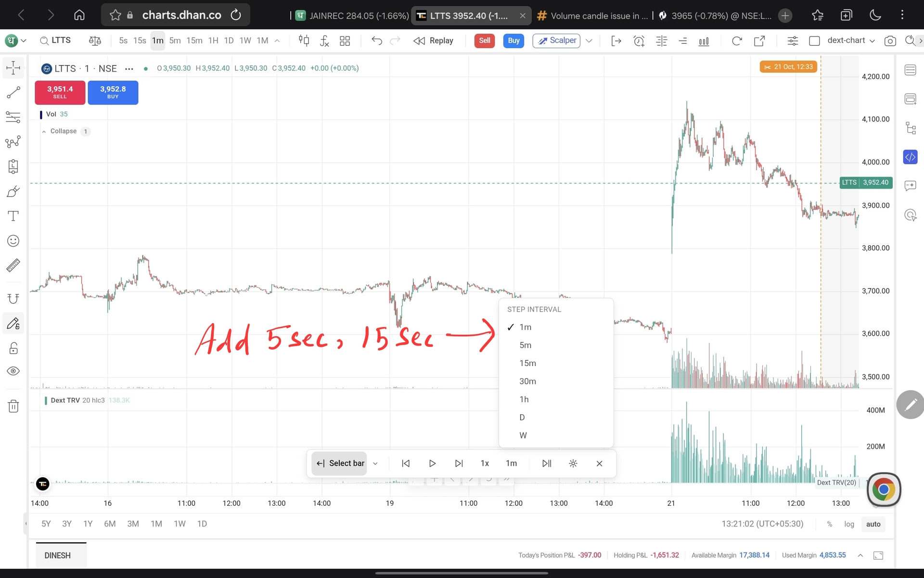Compare symbols with the scales icon

[95, 41]
